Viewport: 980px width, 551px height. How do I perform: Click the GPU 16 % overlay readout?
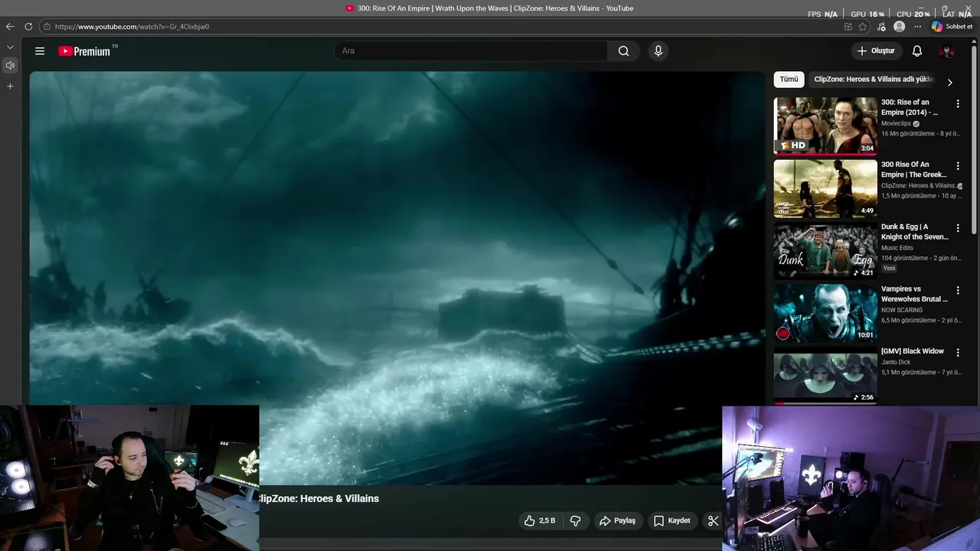pyautogui.click(x=867, y=14)
